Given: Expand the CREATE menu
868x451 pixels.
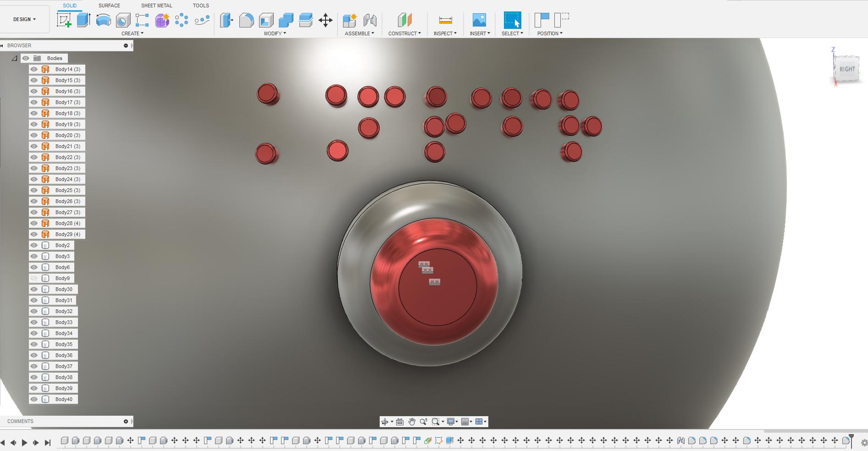Looking at the screenshot, I should pos(133,33).
